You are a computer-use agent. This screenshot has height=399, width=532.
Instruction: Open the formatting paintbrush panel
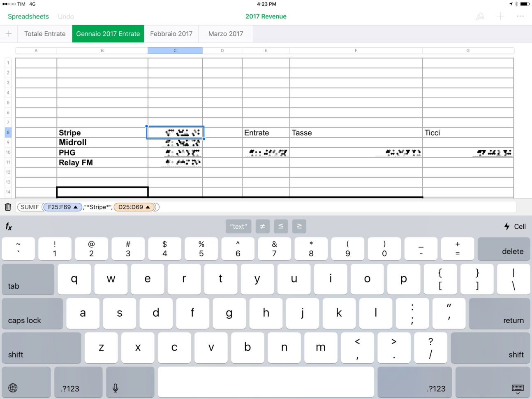[480, 16]
